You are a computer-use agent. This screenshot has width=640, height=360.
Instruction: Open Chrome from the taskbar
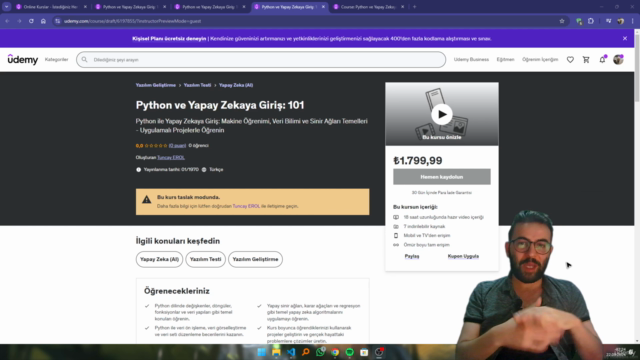(335, 352)
